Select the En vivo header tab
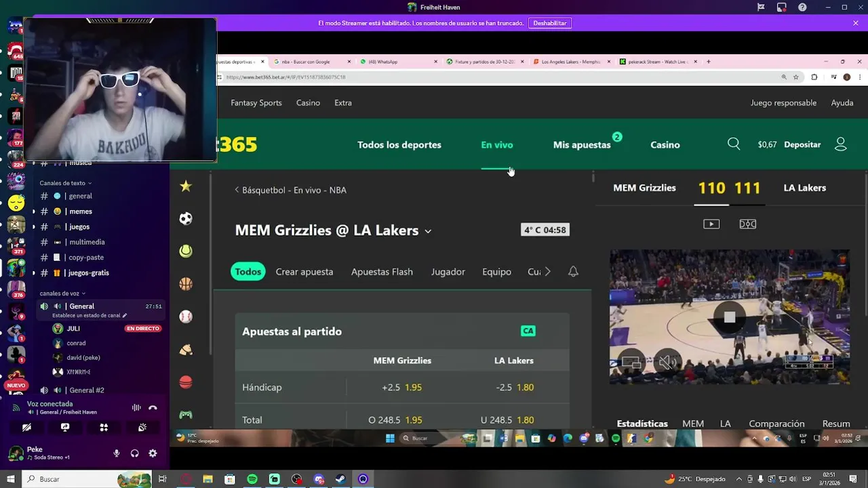 pyautogui.click(x=497, y=145)
